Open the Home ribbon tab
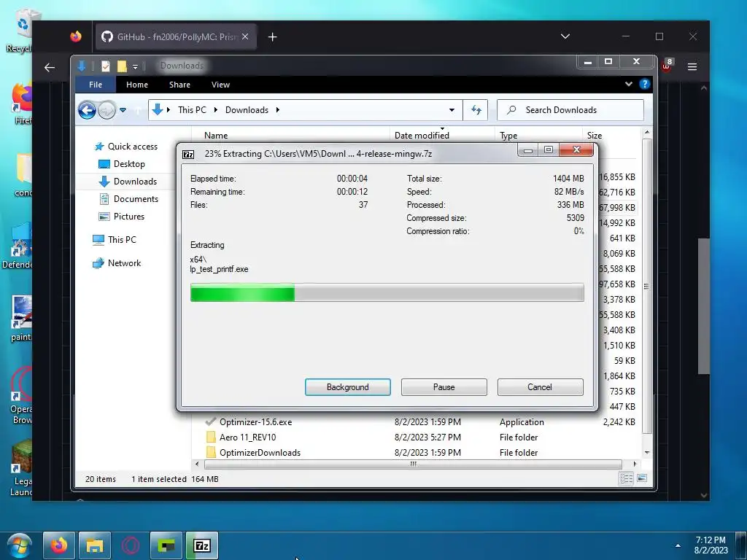 click(x=137, y=85)
